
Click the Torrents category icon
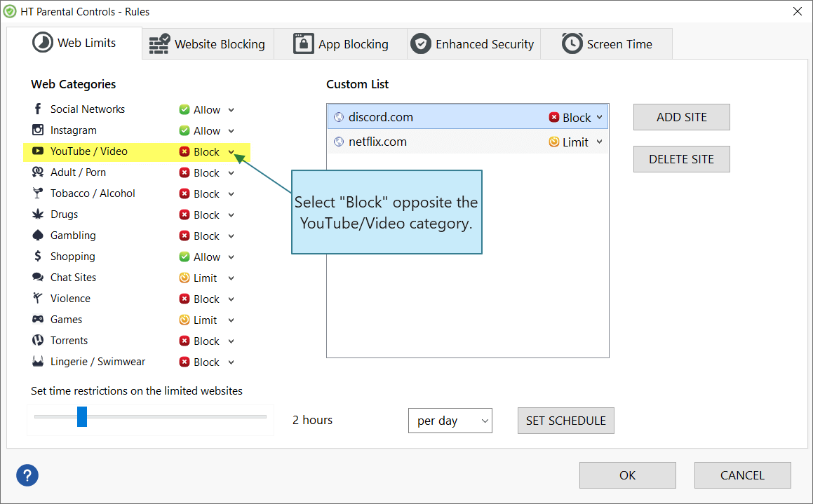tap(38, 340)
